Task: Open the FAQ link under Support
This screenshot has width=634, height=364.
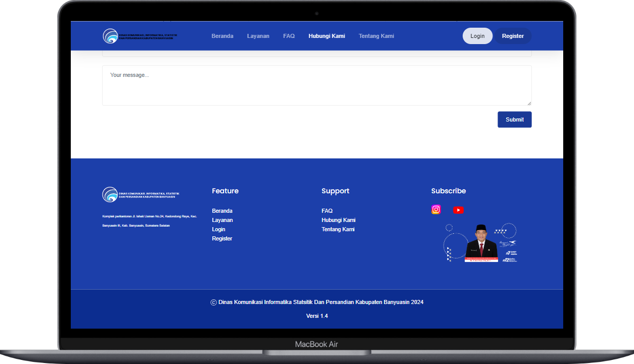Action: 327,211
